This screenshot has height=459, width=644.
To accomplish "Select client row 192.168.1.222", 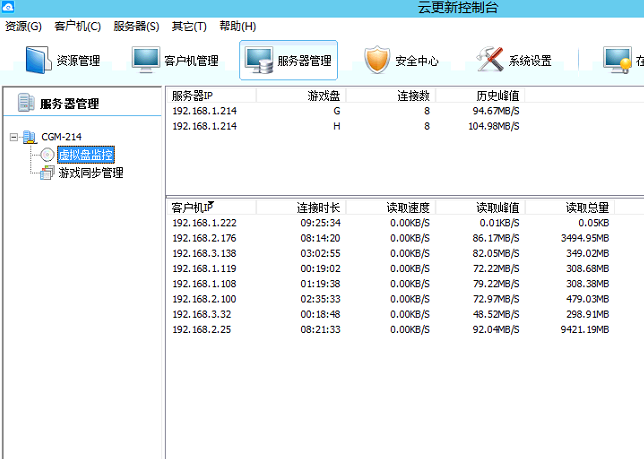I will coord(390,223).
